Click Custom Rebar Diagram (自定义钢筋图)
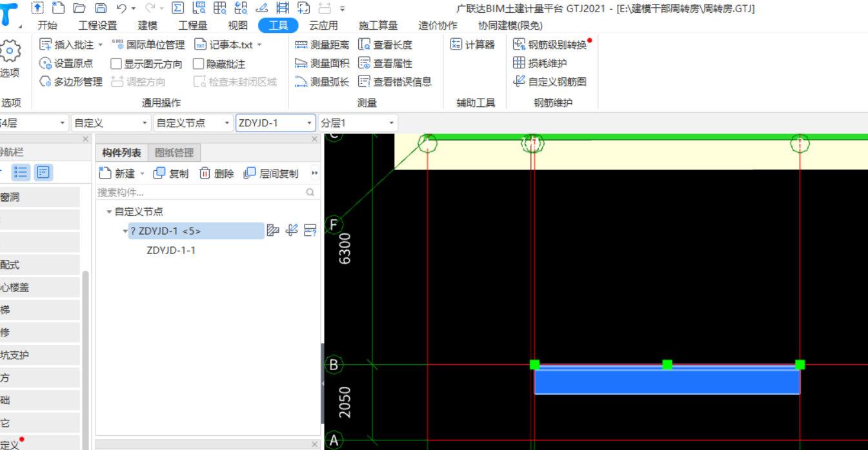 coord(550,82)
